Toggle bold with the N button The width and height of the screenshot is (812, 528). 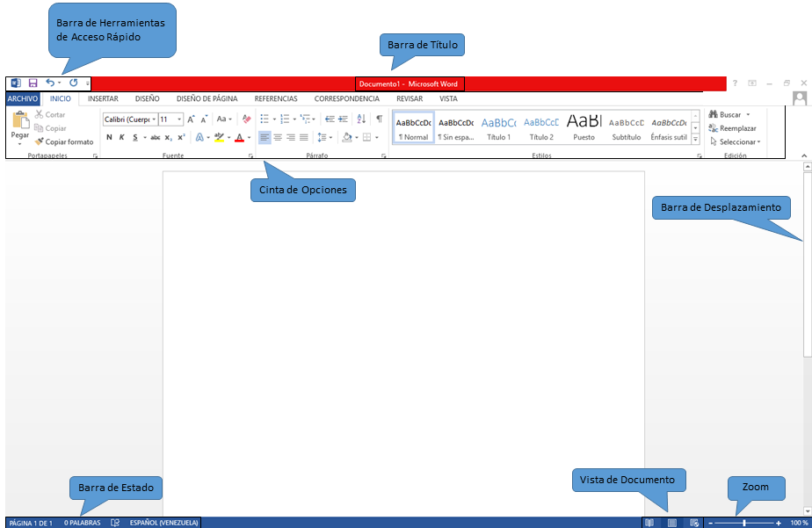tap(109, 137)
